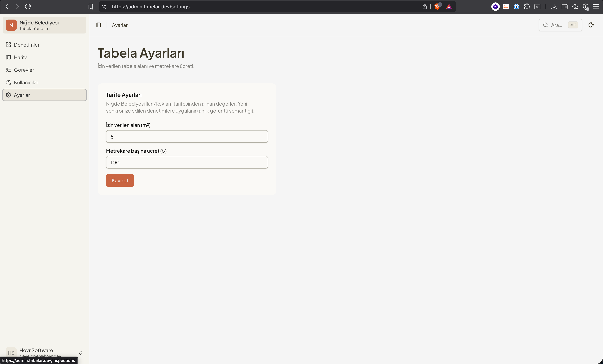Bookmark this page
Viewport: 603px width, 364px height.
[x=91, y=7]
